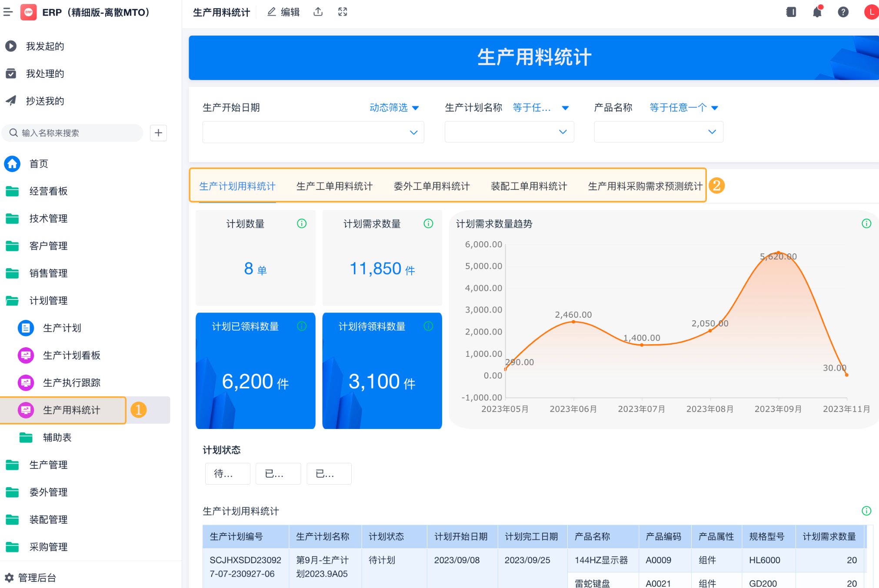The height and width of the screenshot is (588, 879).
Task: Toggle the last 已... status filter chip
Action: point(329,473)
